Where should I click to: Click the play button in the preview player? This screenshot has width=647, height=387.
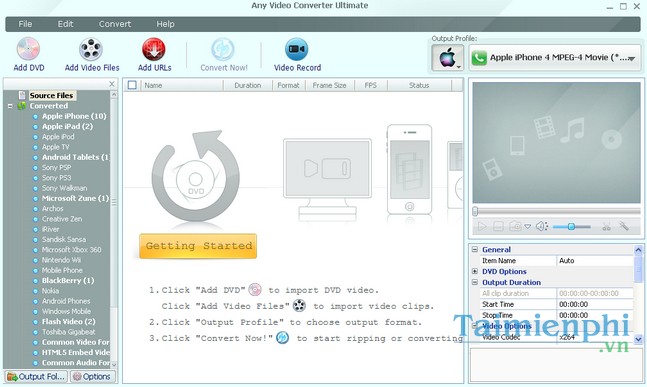(482, 226)
